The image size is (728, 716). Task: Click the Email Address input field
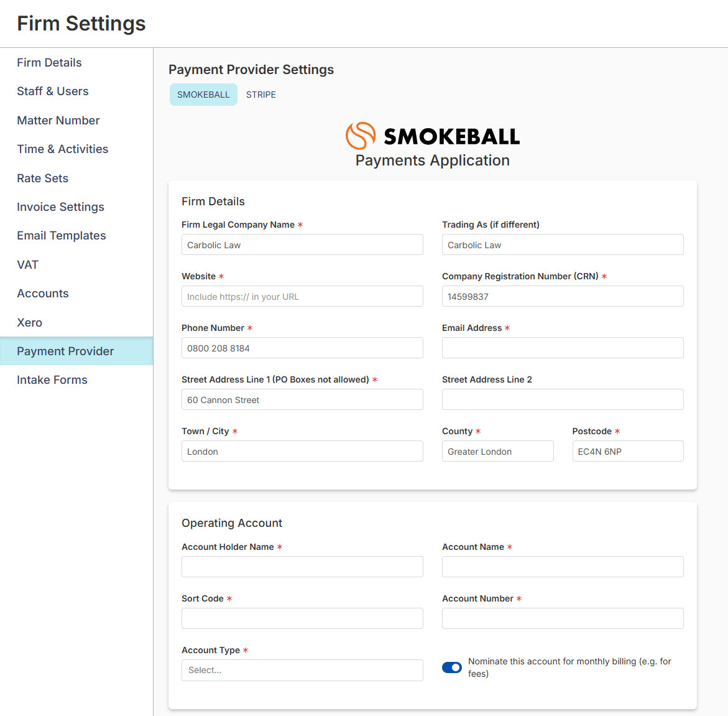[x=563, y=348]
